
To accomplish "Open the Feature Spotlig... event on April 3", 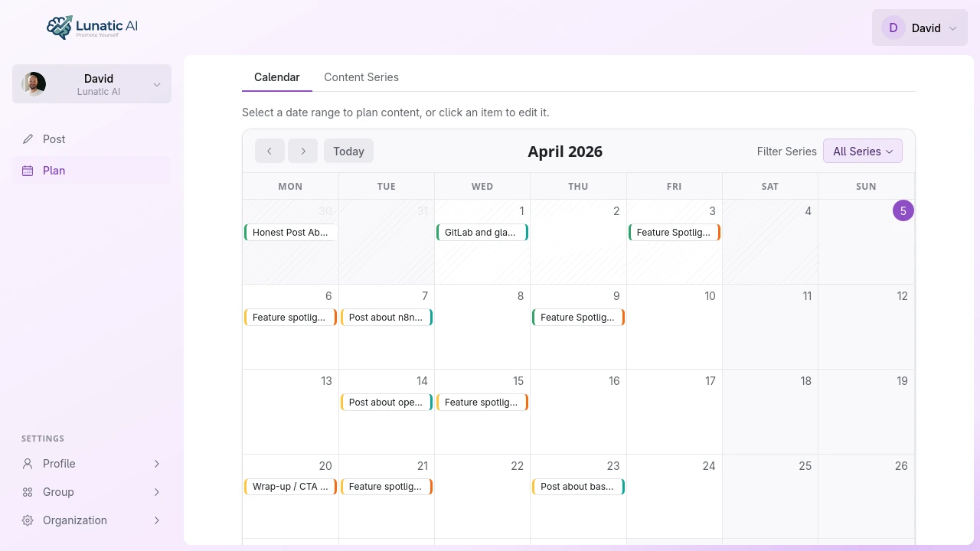I will tap(675, 233).
